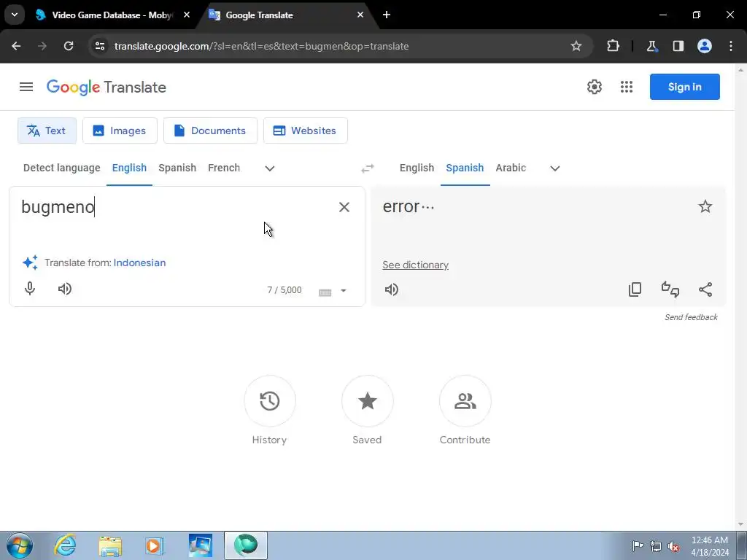The width and height of the screenshot is (747, 560).
Task: Open Chrome Labs flask icon
Action: (x=651, y=46)
